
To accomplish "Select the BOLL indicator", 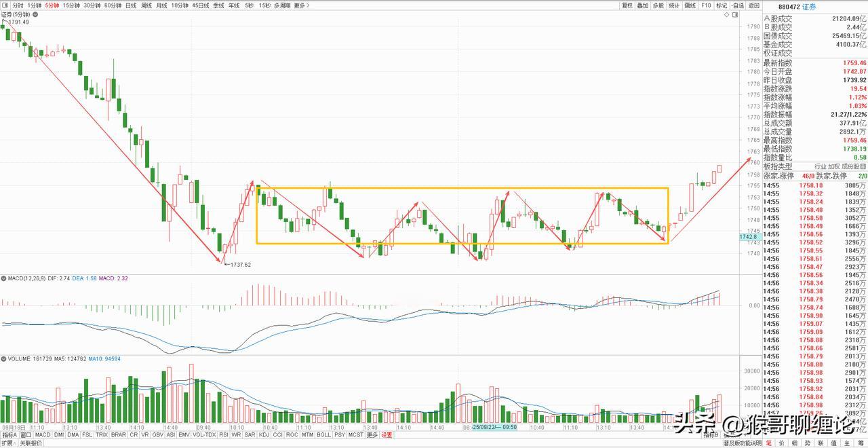I will coord(323,435).
